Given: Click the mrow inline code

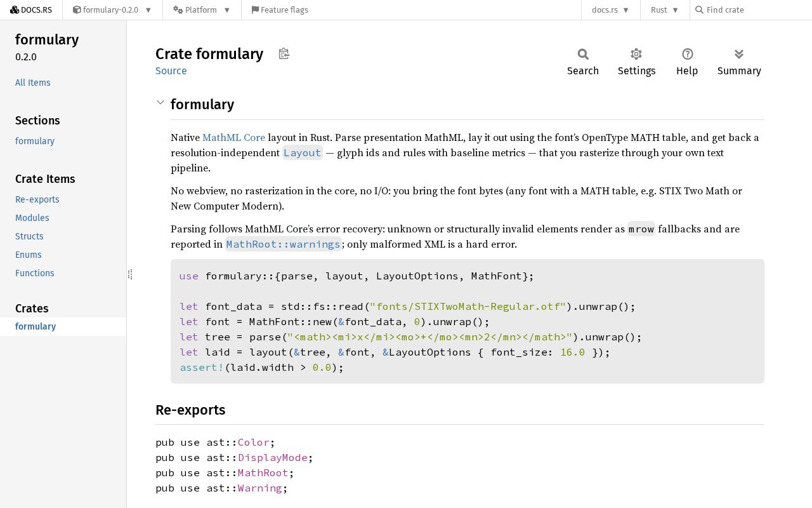Looking at the screenshot, I should coord(641,229).
